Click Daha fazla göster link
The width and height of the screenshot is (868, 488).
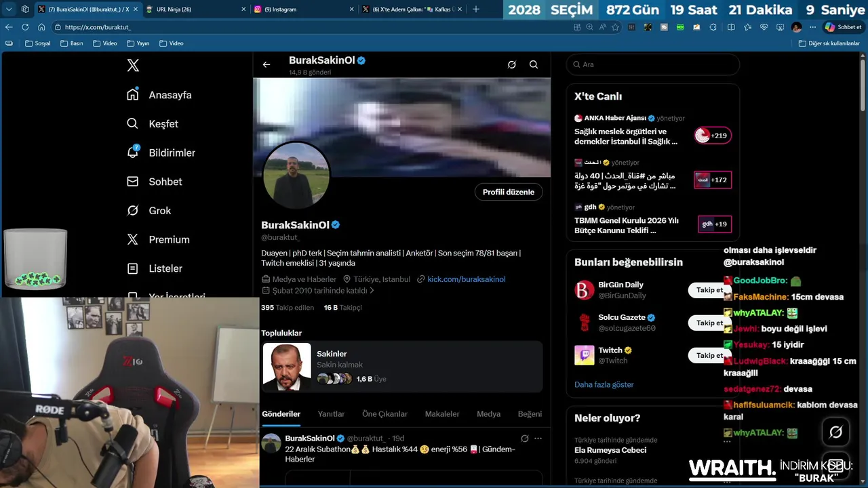[x=604, y=385]
